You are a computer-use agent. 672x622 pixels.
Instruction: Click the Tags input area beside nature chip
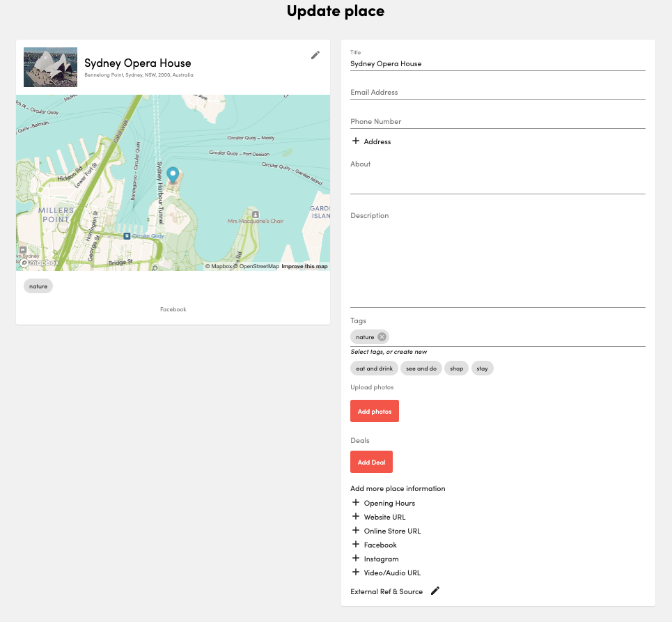click(517, 337)
